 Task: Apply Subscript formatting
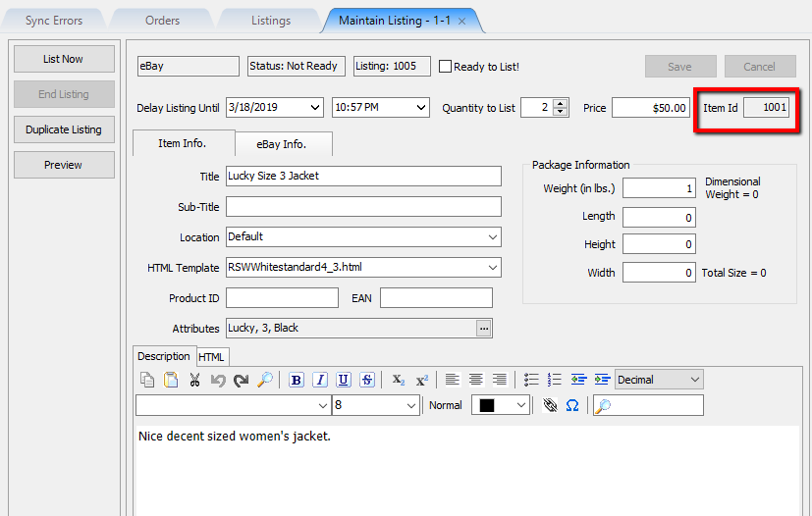[399, 380]
